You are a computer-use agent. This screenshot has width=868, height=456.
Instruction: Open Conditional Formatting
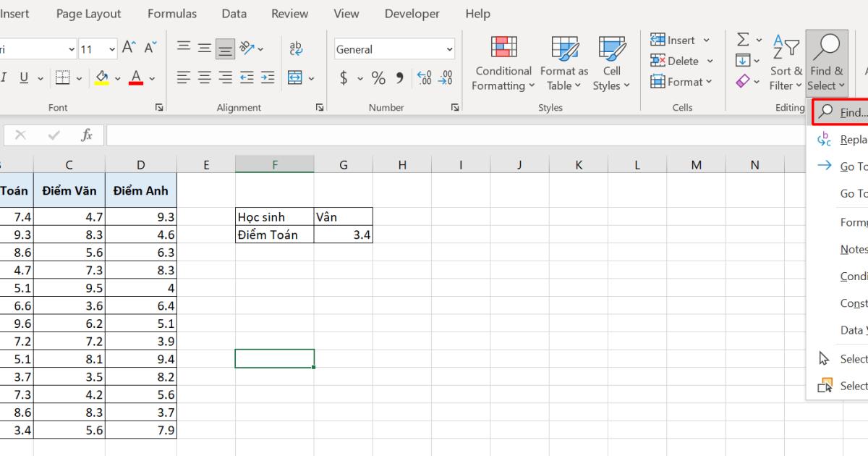502,63
